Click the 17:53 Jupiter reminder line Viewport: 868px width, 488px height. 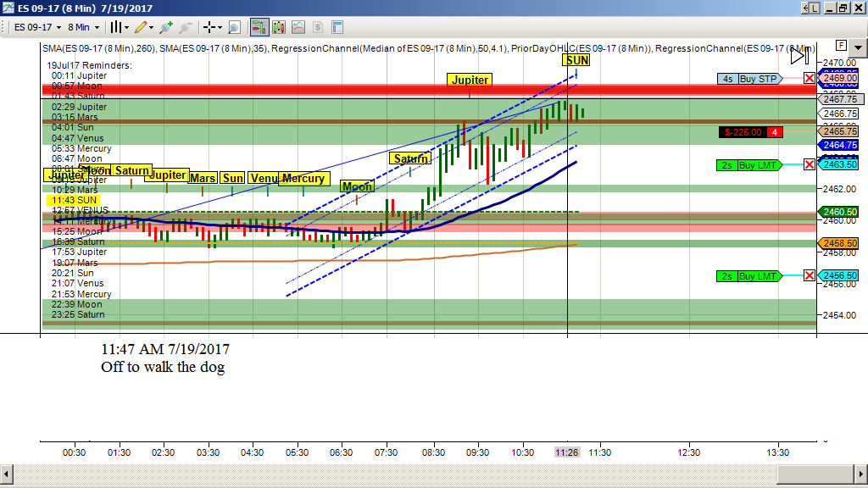(x=79, y=252)
